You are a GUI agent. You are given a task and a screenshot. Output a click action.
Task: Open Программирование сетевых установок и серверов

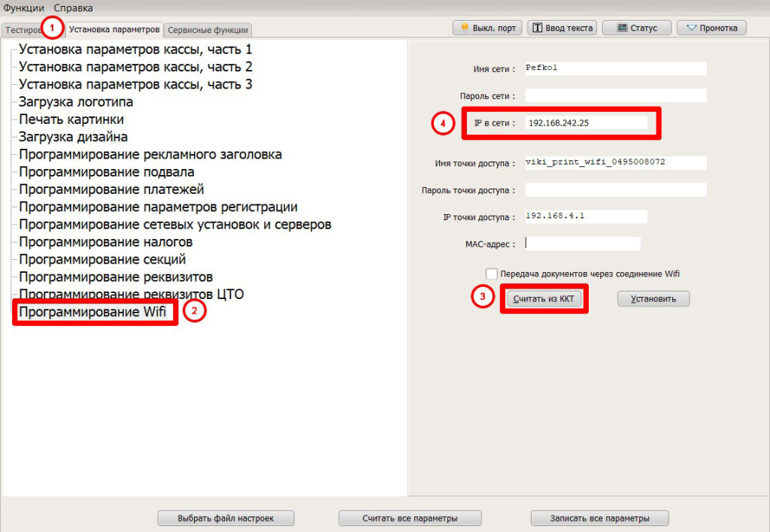pos(175,224)
